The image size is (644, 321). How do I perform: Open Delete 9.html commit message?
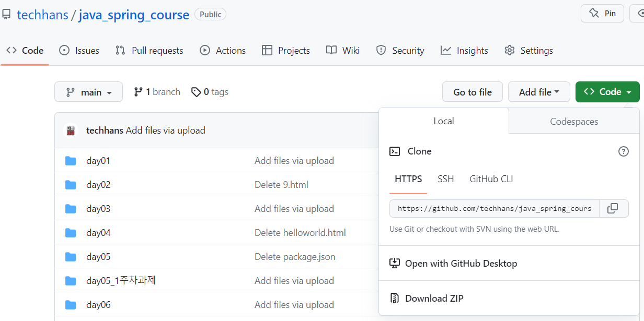281,185
